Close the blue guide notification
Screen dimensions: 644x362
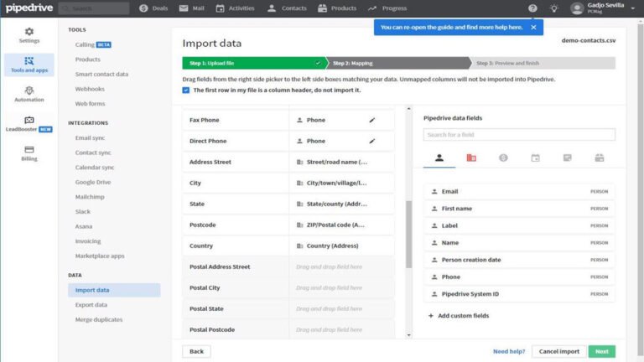(533, 27)
